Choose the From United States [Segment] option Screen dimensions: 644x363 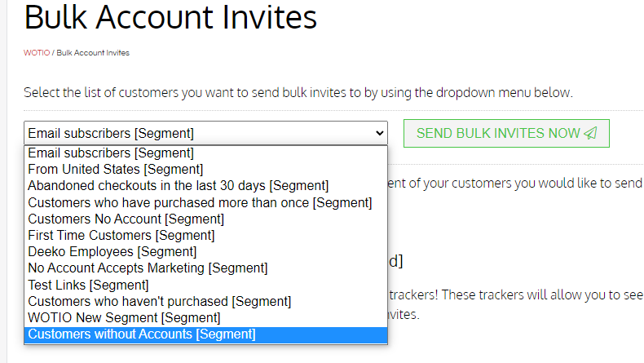coord(205,170)
